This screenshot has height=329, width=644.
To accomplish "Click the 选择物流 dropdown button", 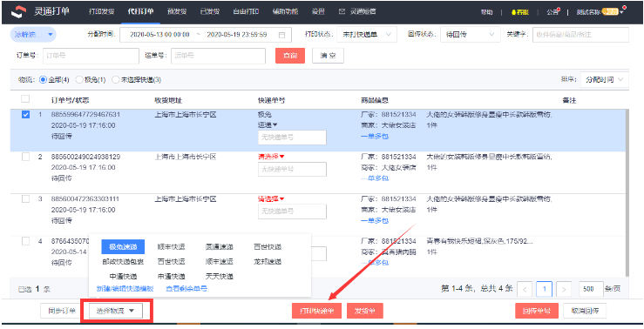I will pyautogui.click(x=116, y=311).
